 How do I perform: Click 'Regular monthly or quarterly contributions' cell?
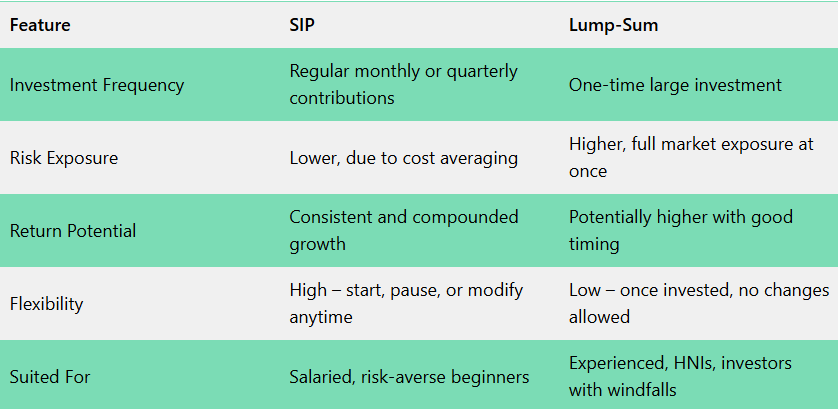[x=403, y=85]
